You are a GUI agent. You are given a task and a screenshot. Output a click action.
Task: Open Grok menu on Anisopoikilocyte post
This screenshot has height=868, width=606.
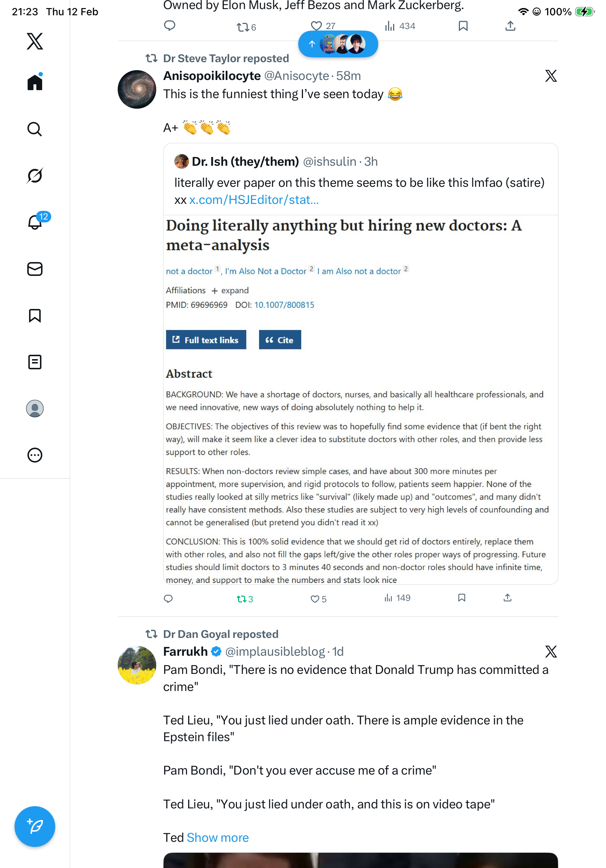point(551,76)
